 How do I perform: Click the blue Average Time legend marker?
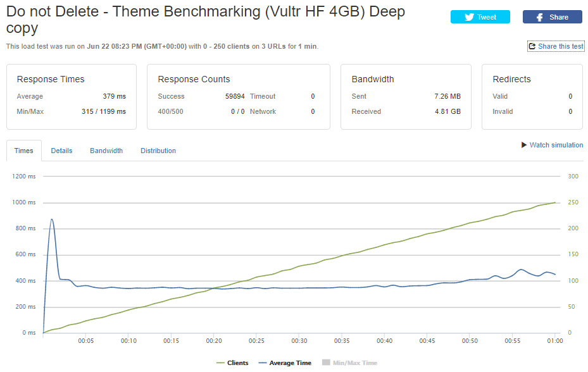click(x=263, y=363)
